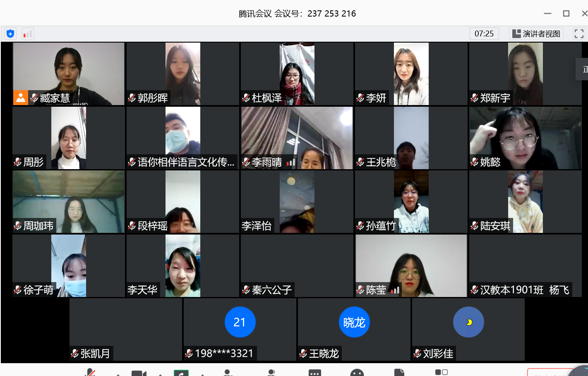Click the name label 陆安琪

495,226
